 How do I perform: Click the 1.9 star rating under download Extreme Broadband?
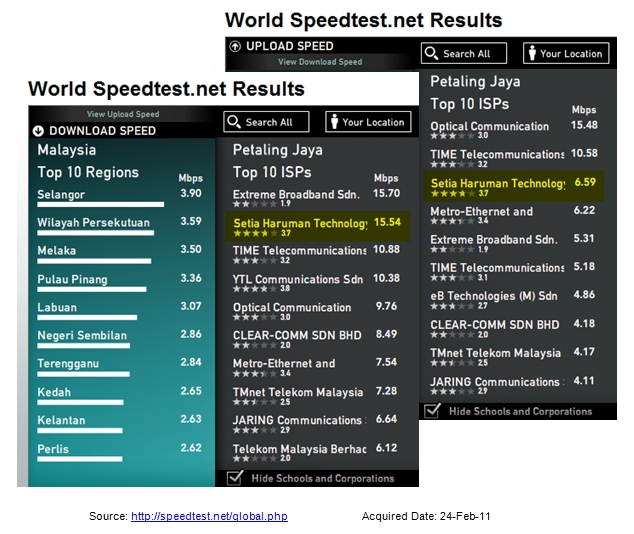pyautogui.click(x=262, y=204)
